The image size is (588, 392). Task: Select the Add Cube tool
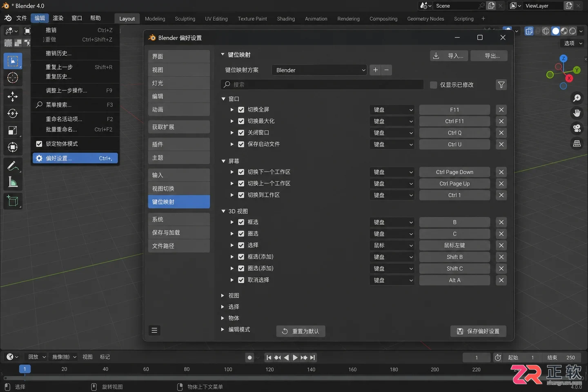(13, 201)
